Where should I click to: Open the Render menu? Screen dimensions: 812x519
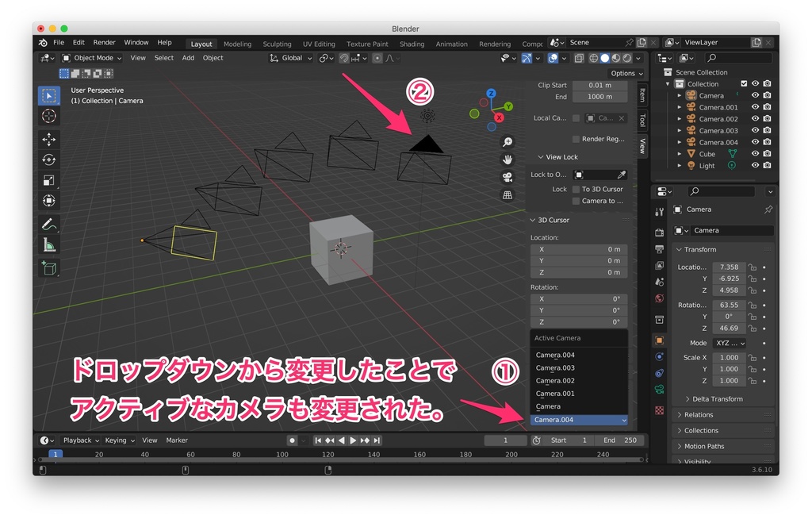pyautogui.click(x=102, y=42)
